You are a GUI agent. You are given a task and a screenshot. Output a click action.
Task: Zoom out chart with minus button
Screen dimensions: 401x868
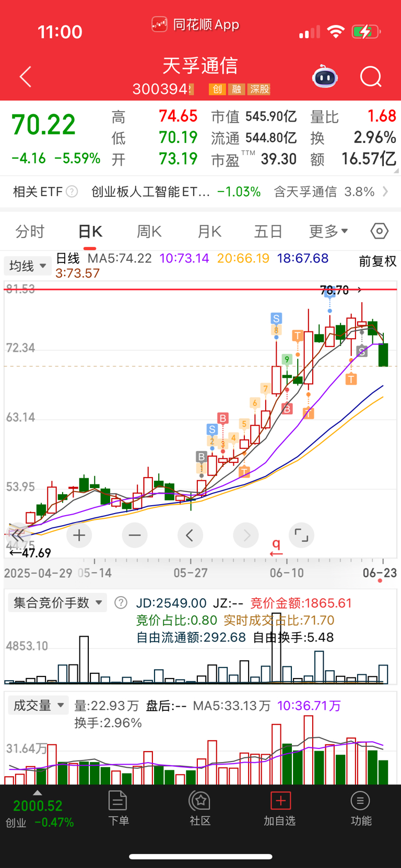[x=135, y=535]
